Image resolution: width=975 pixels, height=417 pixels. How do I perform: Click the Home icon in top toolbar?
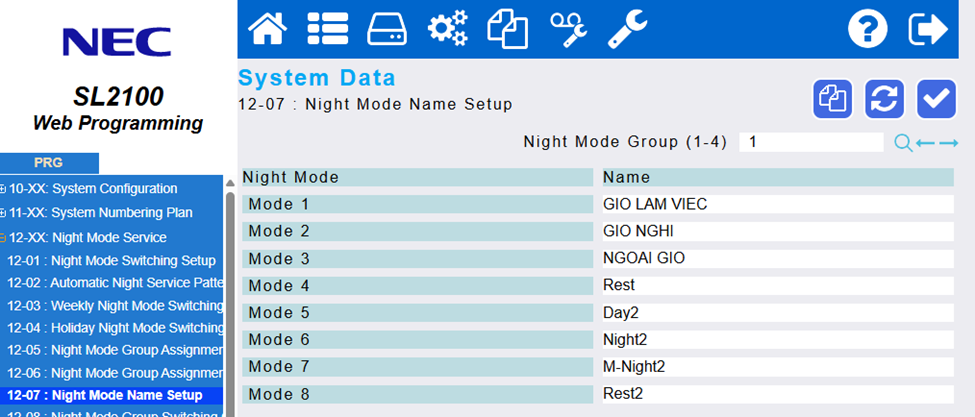coord(267,29)
